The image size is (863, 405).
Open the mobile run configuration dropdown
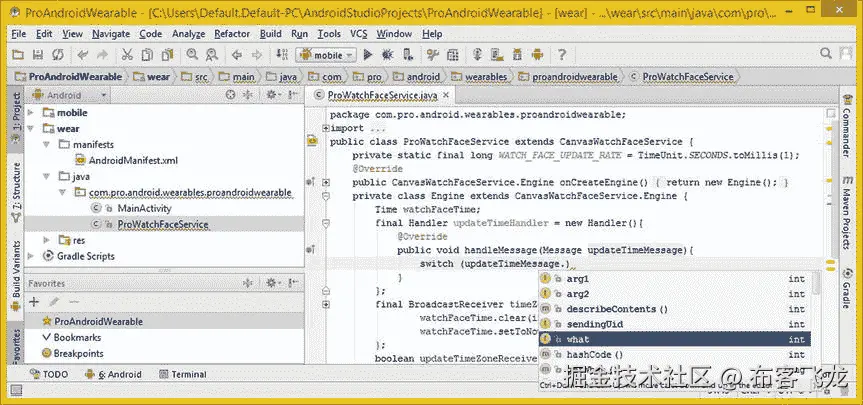(326, 54)
